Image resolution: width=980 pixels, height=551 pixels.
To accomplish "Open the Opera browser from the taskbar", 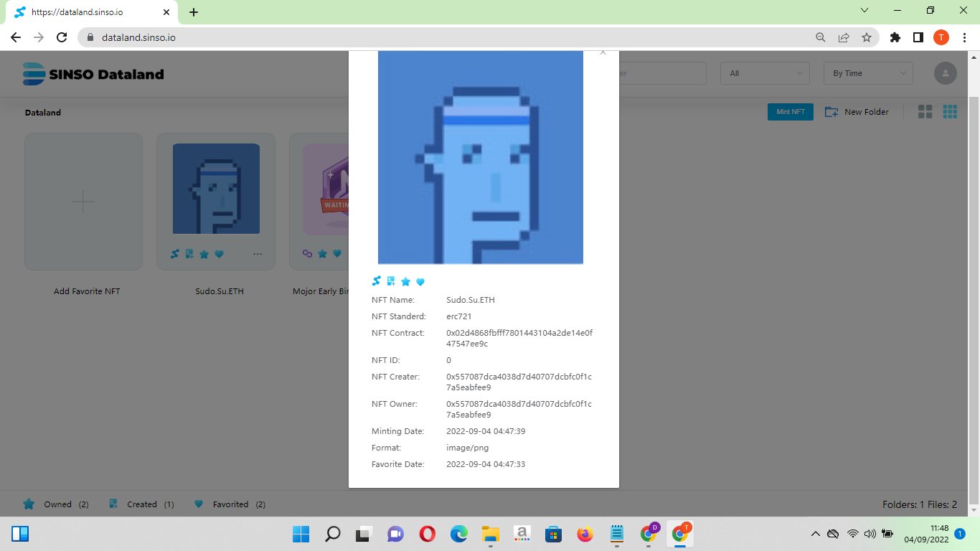I will click(x=428, y=534).
